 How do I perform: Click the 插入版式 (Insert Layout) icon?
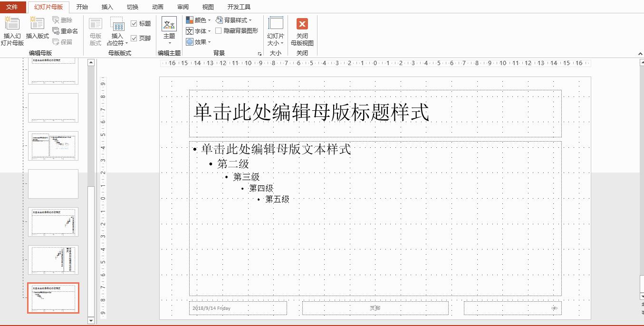tap(37, 29)
